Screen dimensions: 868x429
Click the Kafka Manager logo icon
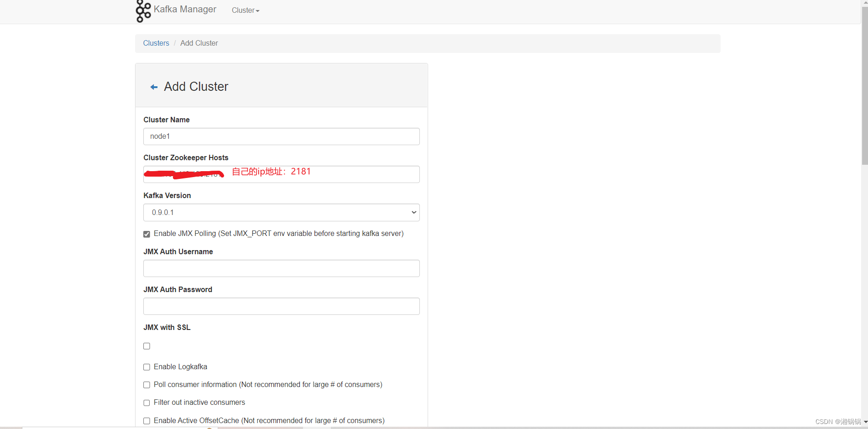[143, 11]
